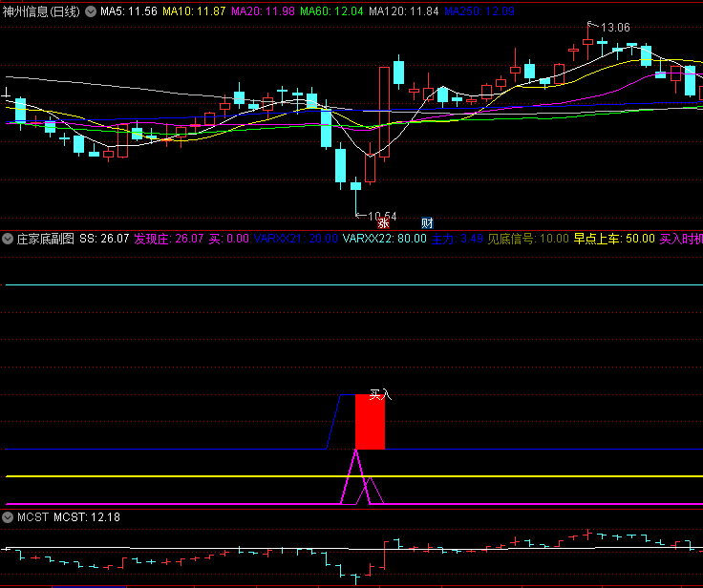Click the MCST: 12.18 value label
This screenshot has width=703, height=588.
pos(87,517)
